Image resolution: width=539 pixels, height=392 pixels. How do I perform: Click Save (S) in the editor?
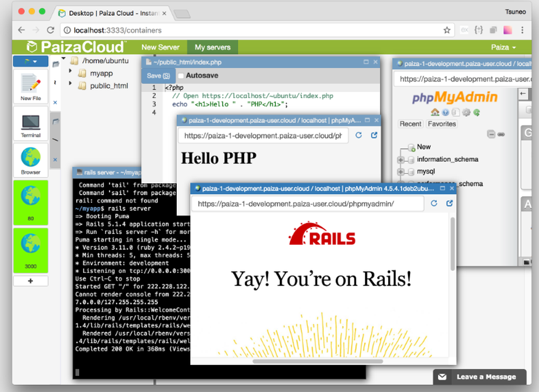(158, 75)
